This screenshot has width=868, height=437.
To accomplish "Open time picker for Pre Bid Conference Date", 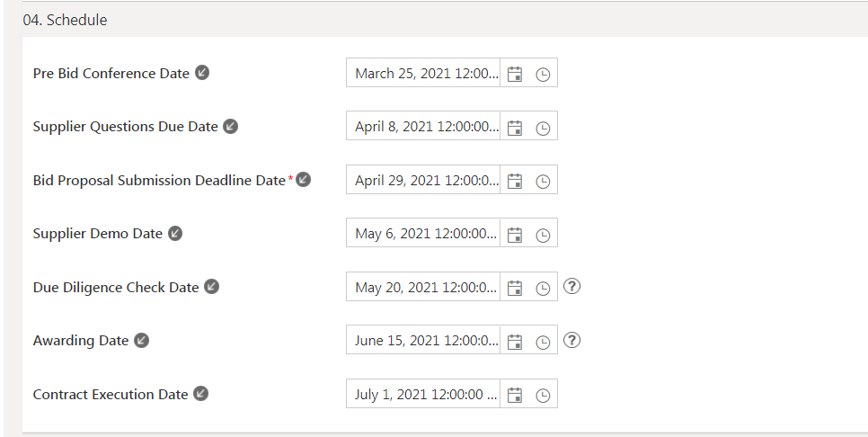I will [x=543, y=75].
